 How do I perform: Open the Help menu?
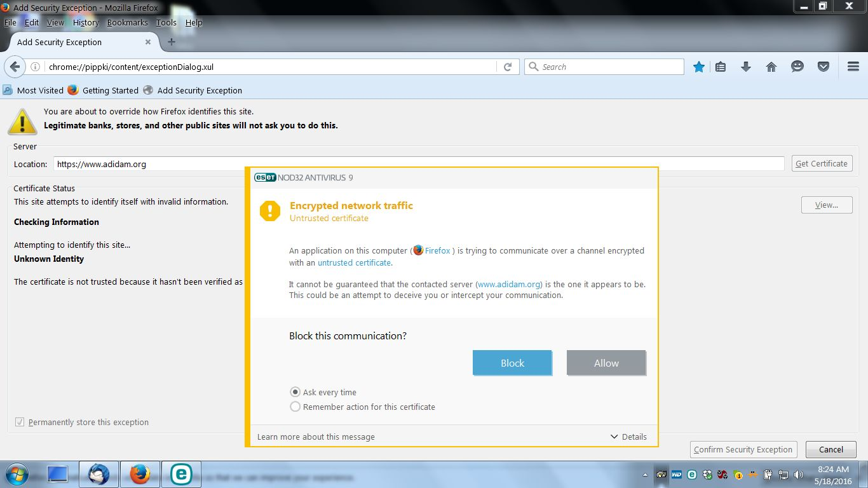click(194, 22)
